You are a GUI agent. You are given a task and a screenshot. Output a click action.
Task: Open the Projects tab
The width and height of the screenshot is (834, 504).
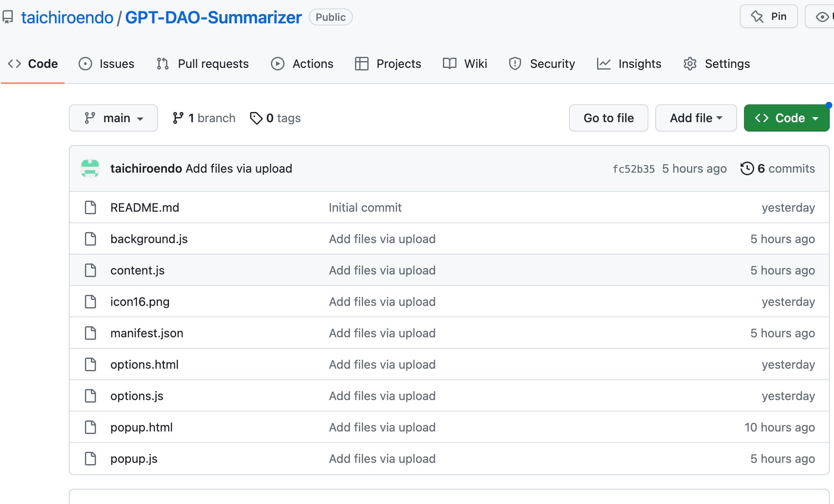pyautogui.click(x=388, y=64)
